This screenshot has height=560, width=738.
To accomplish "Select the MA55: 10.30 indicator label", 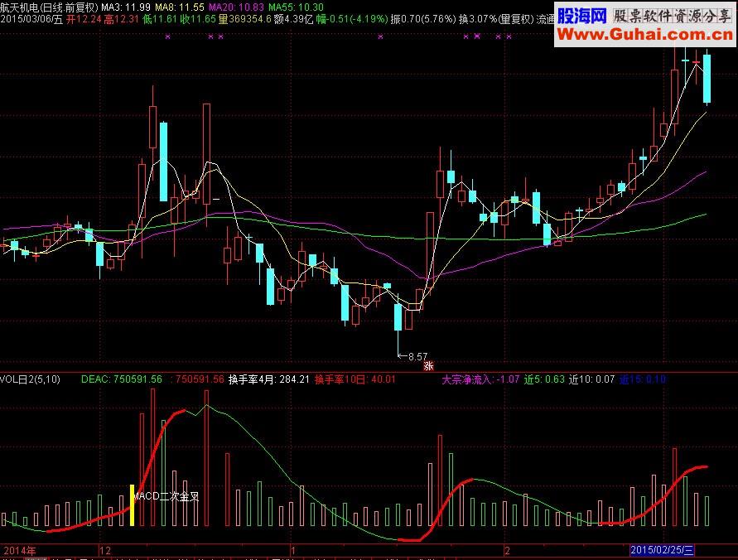I will click(296, 7).
